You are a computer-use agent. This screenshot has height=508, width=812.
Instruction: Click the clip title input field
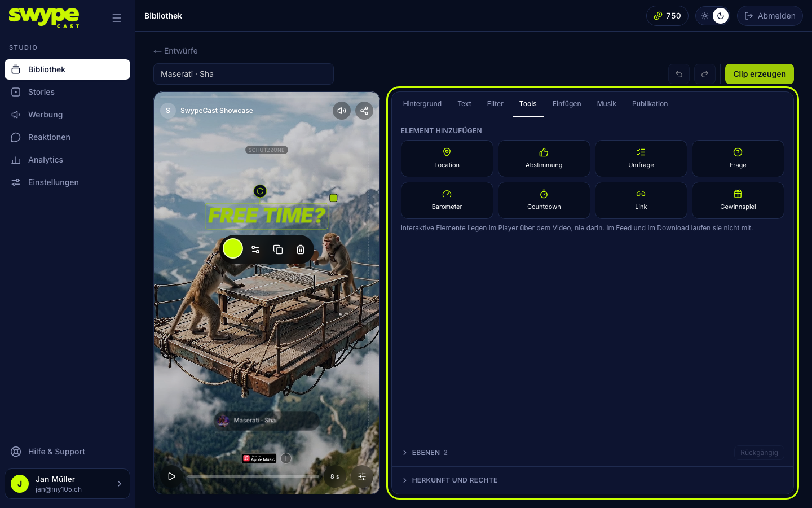[x=244, y=74]
